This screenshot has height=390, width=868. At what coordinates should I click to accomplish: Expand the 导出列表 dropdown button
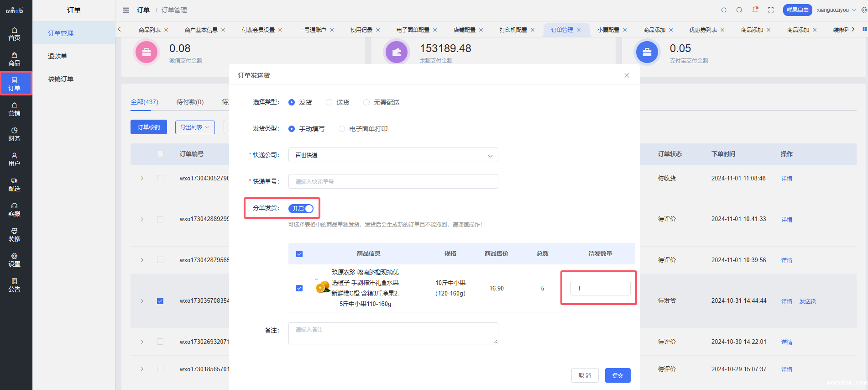(195, 127)
